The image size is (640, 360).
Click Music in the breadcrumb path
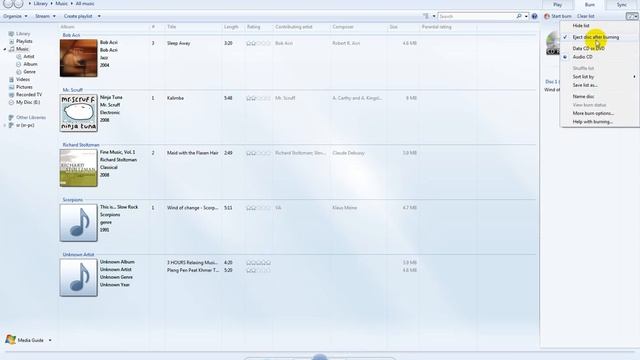coord(62,4)
